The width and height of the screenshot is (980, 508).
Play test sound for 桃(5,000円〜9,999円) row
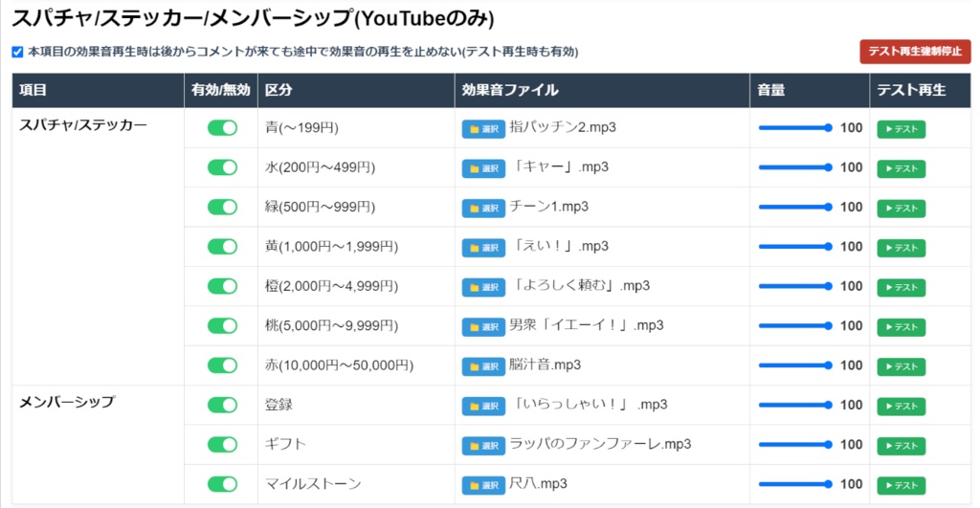pyautogui.click(x=901, y=327)
